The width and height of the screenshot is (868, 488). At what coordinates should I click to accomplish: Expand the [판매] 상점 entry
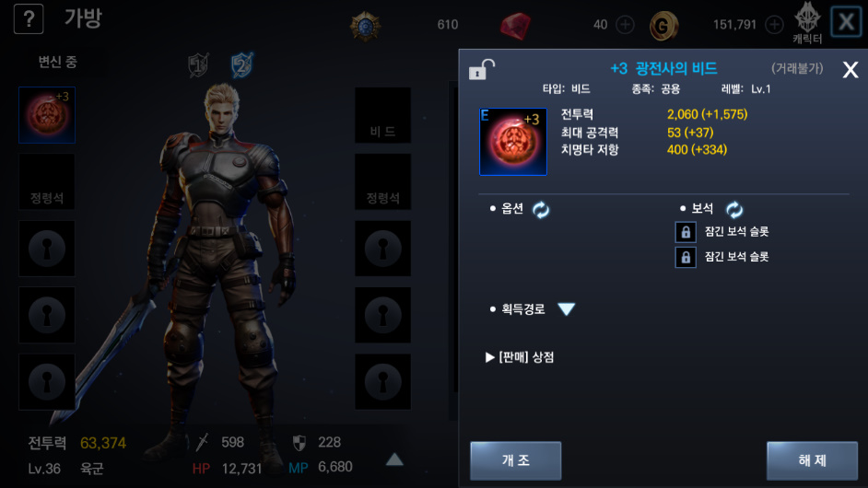pos(520,357)
